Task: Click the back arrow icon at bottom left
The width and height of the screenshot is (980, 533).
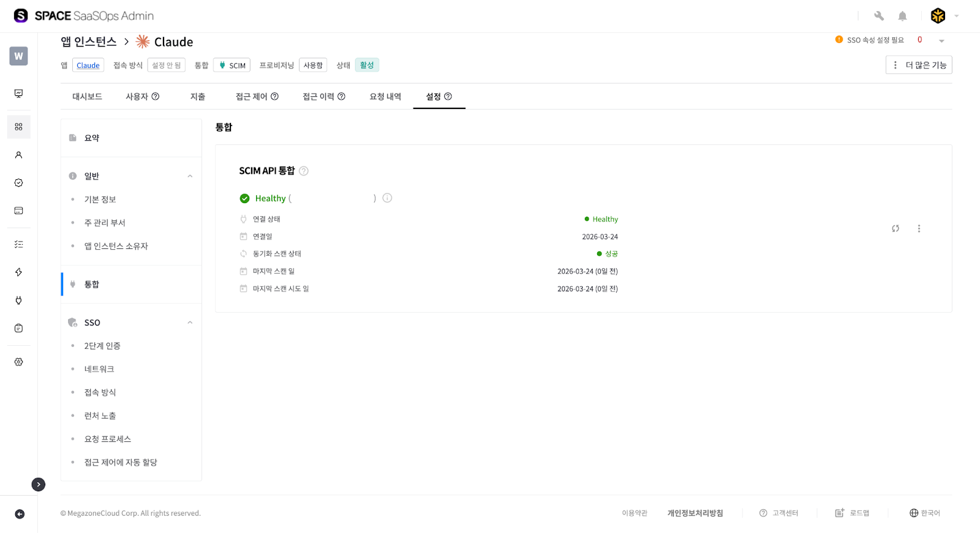Action: tap(20, 514)
